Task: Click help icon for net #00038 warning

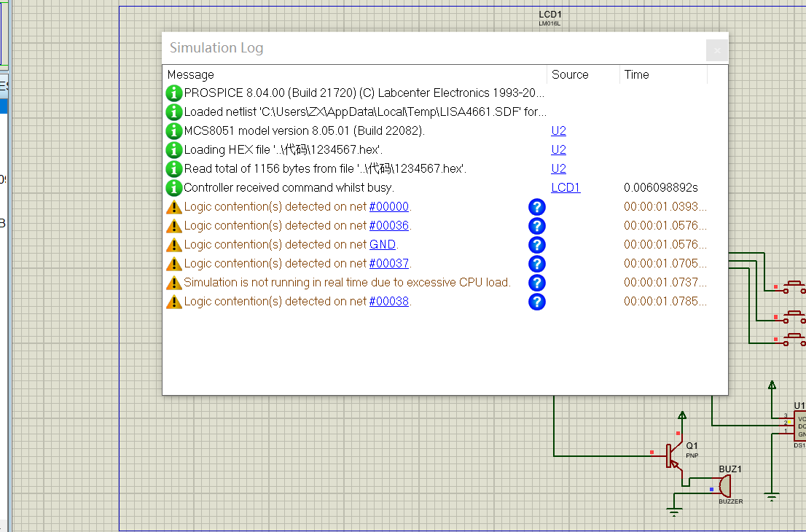Action: click(x=536, y=302)
